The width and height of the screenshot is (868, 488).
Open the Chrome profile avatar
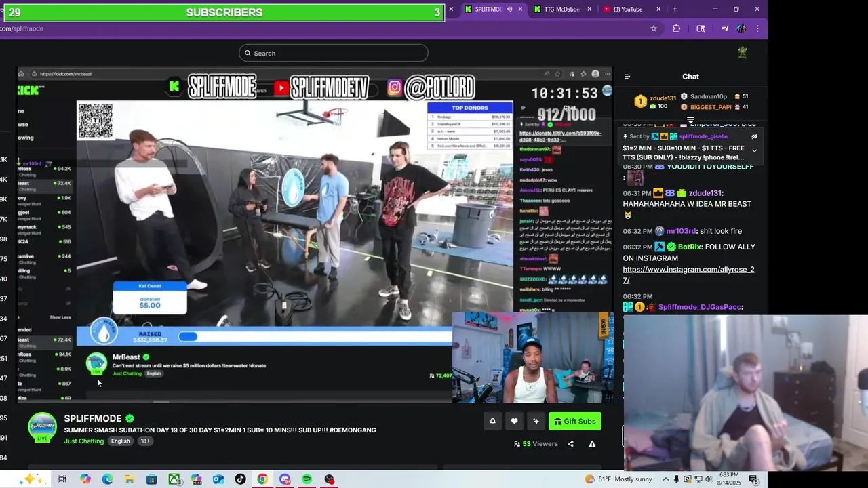click(741, 28)
